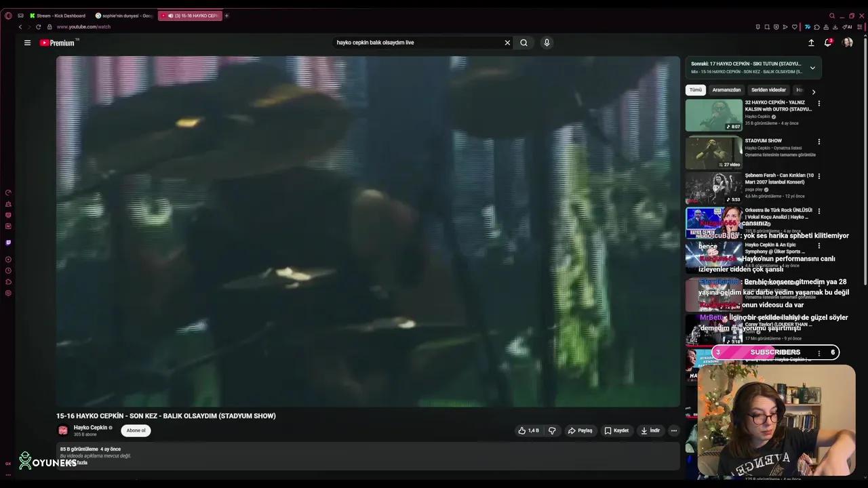This screenshot has width=868, height=488.
Task: Switch to Stream - Kick Dashboard tab
Action: pyautogui.click(x=58, y=16)
